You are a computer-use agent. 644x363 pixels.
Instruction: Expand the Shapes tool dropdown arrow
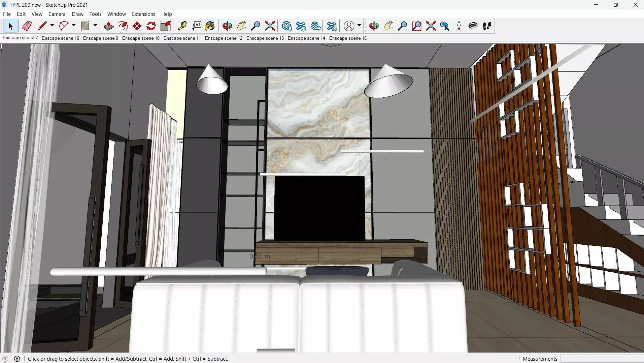[x=95, y=26]
